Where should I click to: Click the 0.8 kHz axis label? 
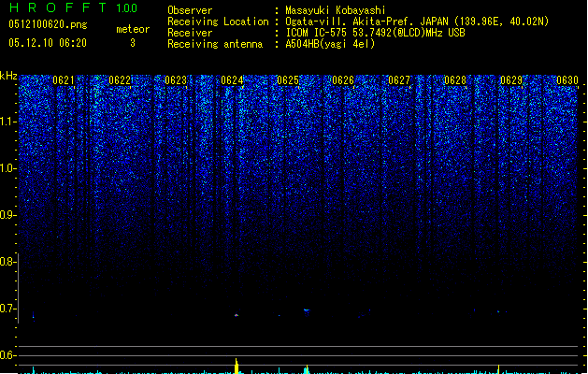(7, 262)
